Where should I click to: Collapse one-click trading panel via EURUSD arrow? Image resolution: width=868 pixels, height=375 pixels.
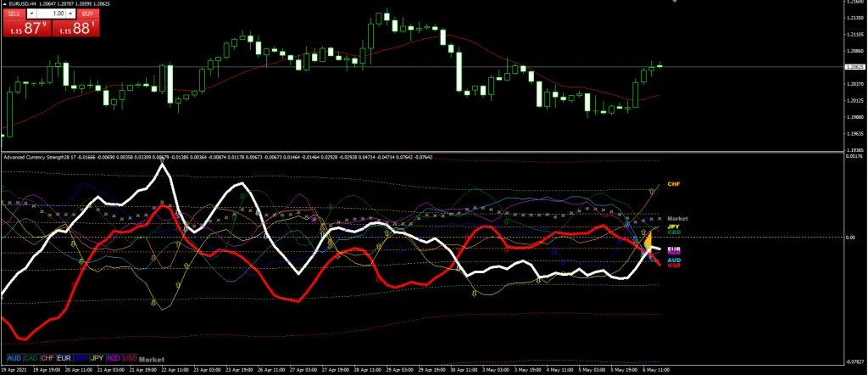click(5, 4)
